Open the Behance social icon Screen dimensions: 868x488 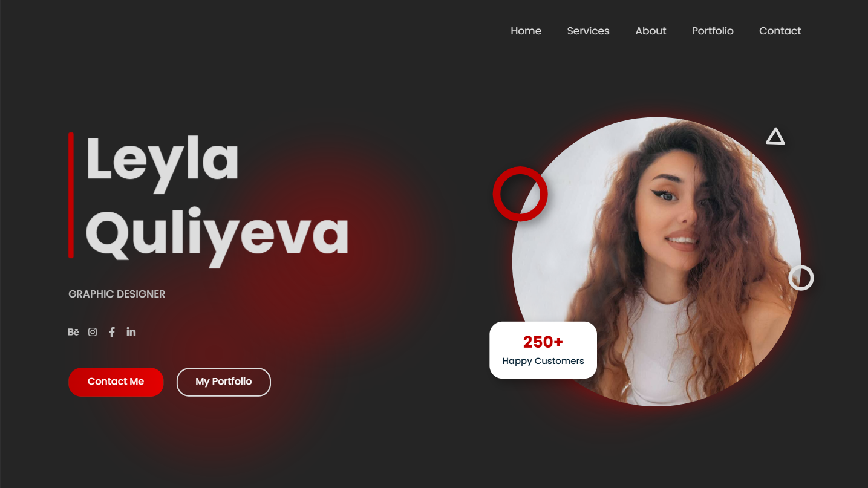(73, 332)
